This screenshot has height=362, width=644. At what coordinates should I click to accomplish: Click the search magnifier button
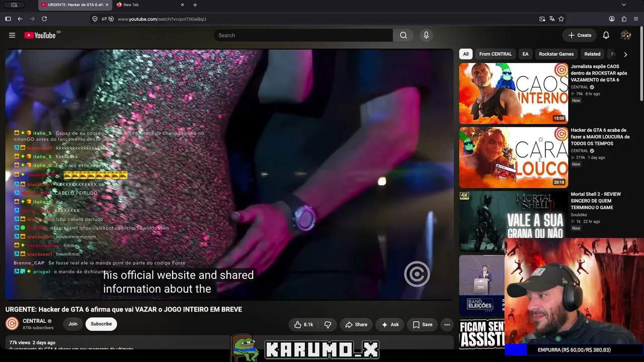404,35
